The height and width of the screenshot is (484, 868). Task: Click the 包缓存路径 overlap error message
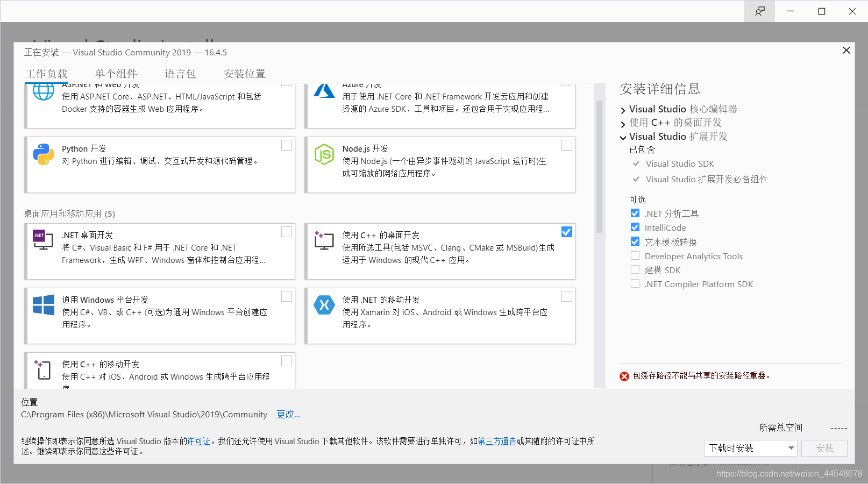point(701,375)
